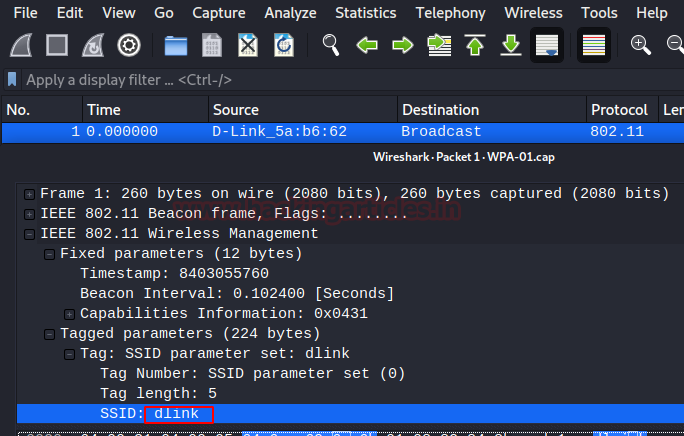Jump to the last packet

(x=511, y=45)
